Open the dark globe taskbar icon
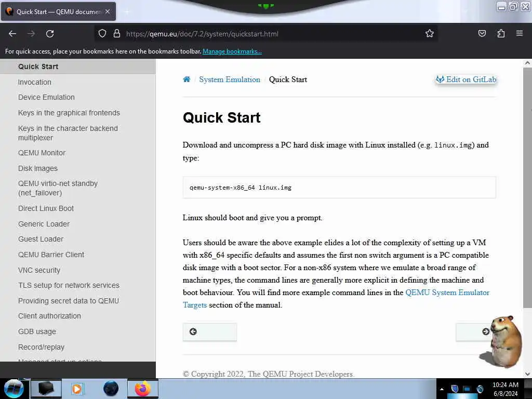The height and width of the screenshot is (399, 532). click(x=111, y=389)
